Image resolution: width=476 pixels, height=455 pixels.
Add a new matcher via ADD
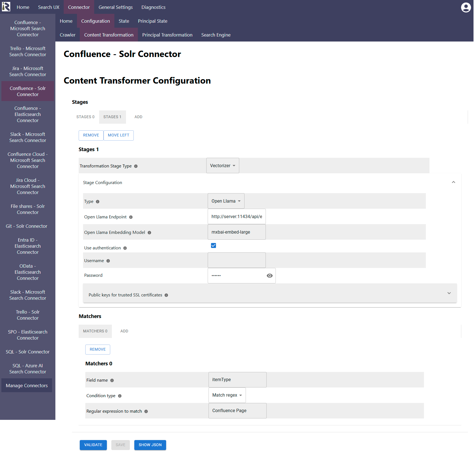point(124,331)
